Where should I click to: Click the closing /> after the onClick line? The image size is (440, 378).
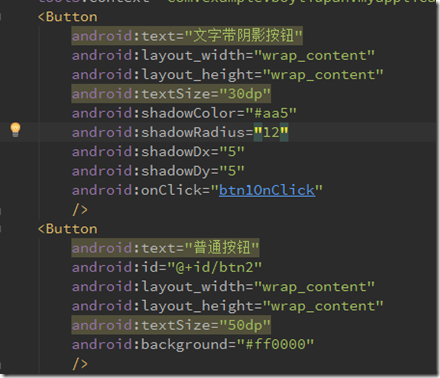pyautogui.click(x=80, y=210)
